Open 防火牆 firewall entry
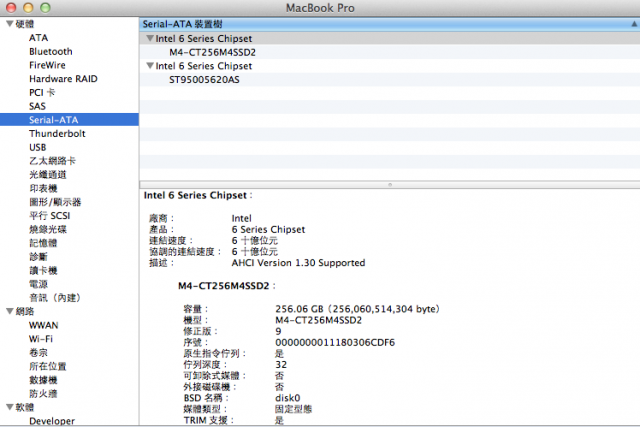Viewport: 640px width, 427px height. click(x=43, y=394)
